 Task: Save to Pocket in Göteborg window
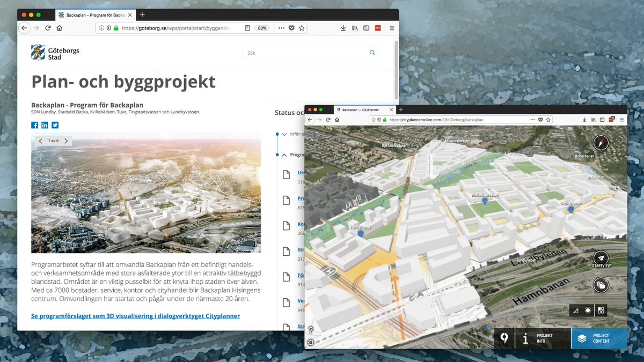pyautogui.click(x=291, y=28)
